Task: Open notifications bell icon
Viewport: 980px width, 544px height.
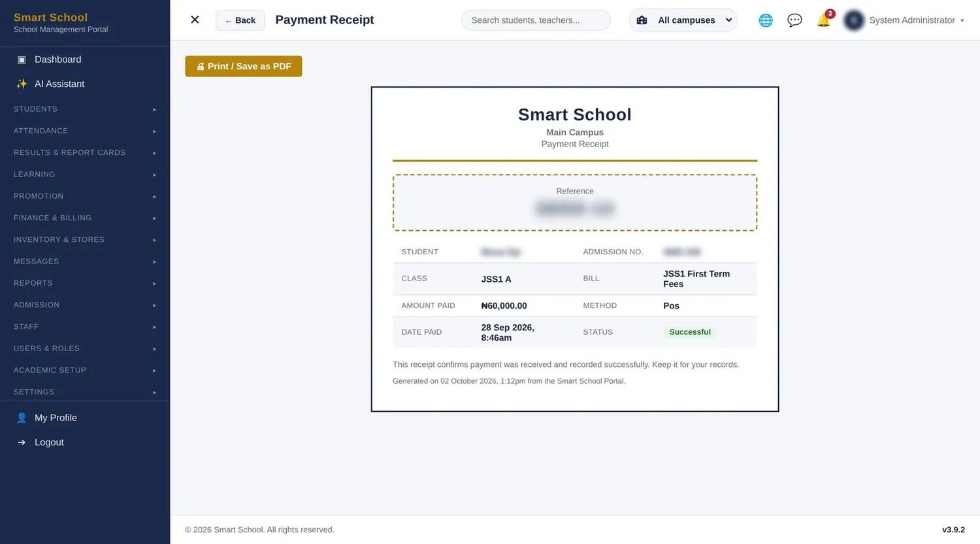Action: pyautogui.click(x=824, y=20)
